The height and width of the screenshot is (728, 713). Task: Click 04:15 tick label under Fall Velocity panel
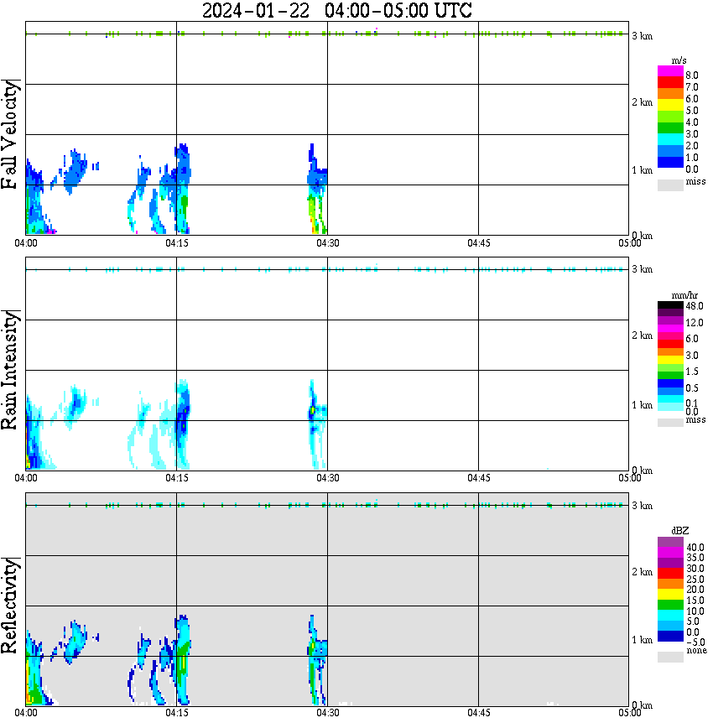(177, 243)
